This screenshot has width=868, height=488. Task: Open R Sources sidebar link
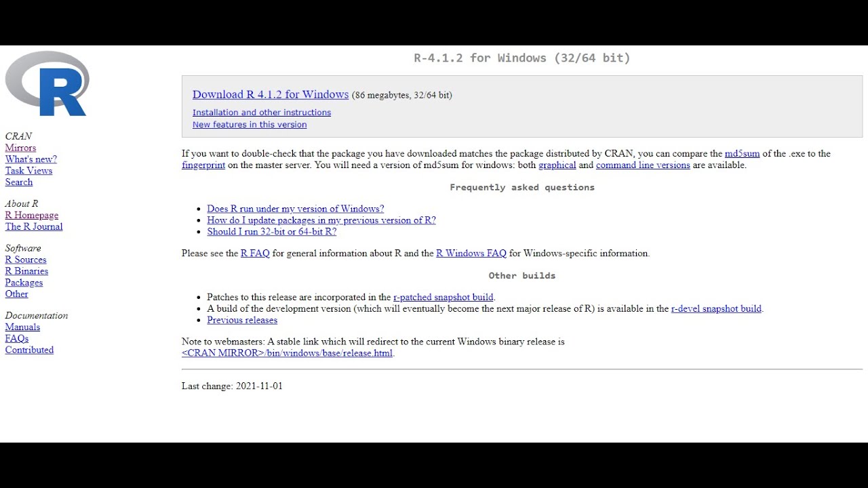[x=26, y=260]
